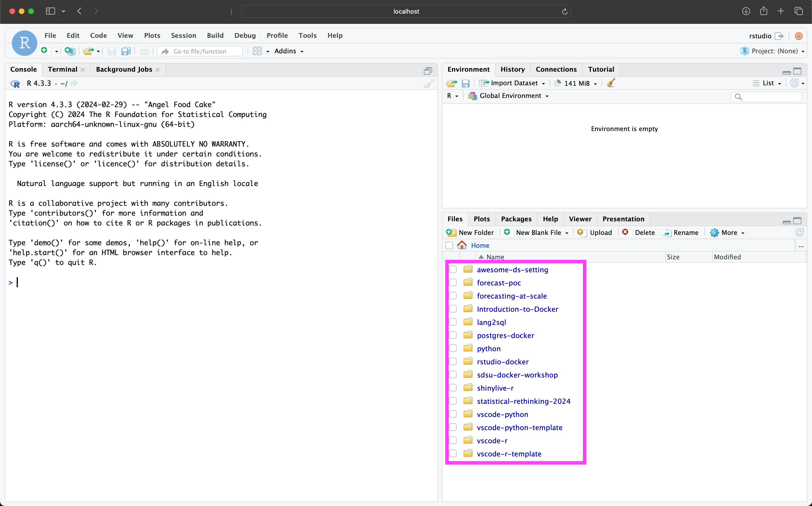The image size is (812, 506).
Task: Click the Delete button in Files
Action: (638, 233)
